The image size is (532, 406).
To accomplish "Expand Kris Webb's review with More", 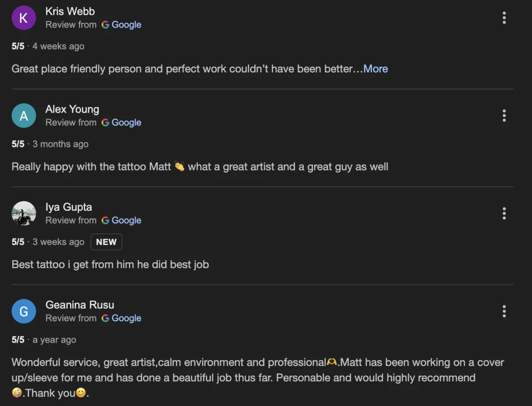I will pos(376,69).
